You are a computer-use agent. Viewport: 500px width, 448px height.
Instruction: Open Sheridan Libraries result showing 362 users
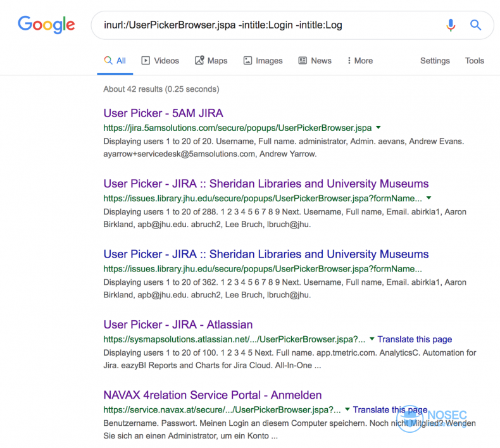click(266, 254)
